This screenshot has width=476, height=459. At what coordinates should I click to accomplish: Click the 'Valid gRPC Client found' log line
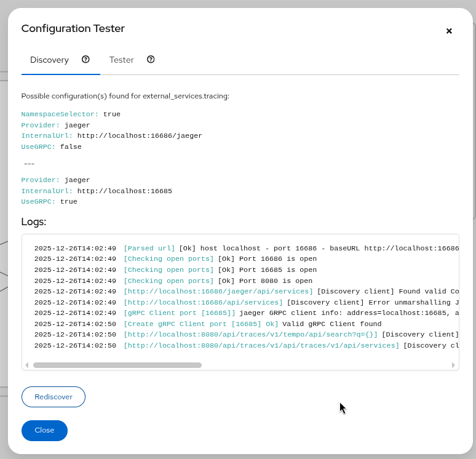pyautogui.click(x=331, y=324)
